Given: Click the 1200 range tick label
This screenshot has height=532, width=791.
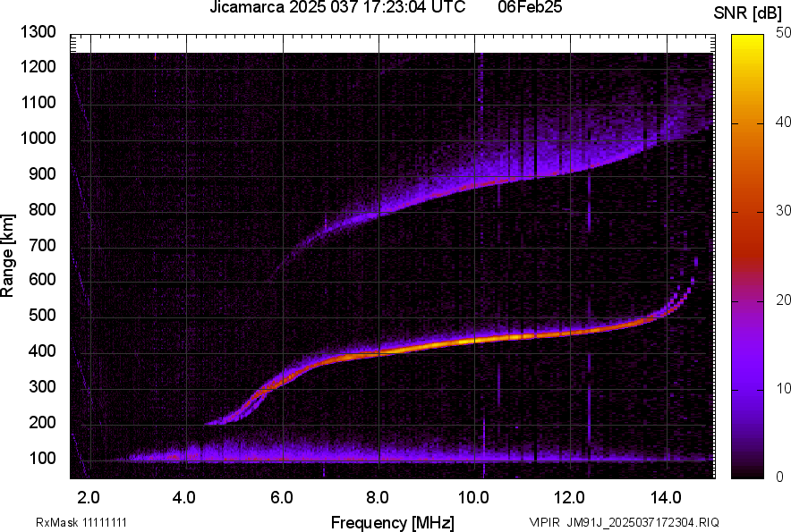Looking at the screenshot, I should (38, 66).
